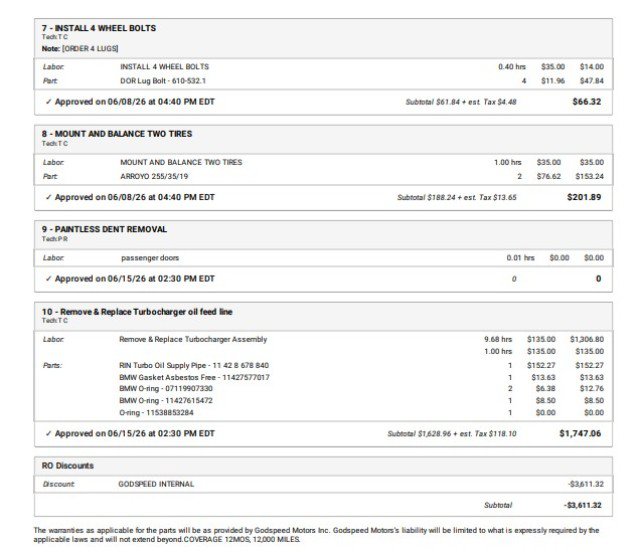The height and width of the screenshot is (552, 640).
Task: Click the $66.32 total for job 7
Action: click(587, 102)
